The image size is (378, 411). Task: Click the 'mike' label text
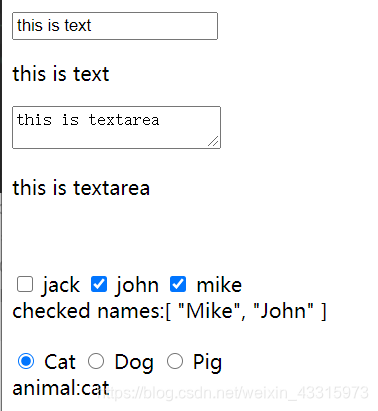[219, 285]
